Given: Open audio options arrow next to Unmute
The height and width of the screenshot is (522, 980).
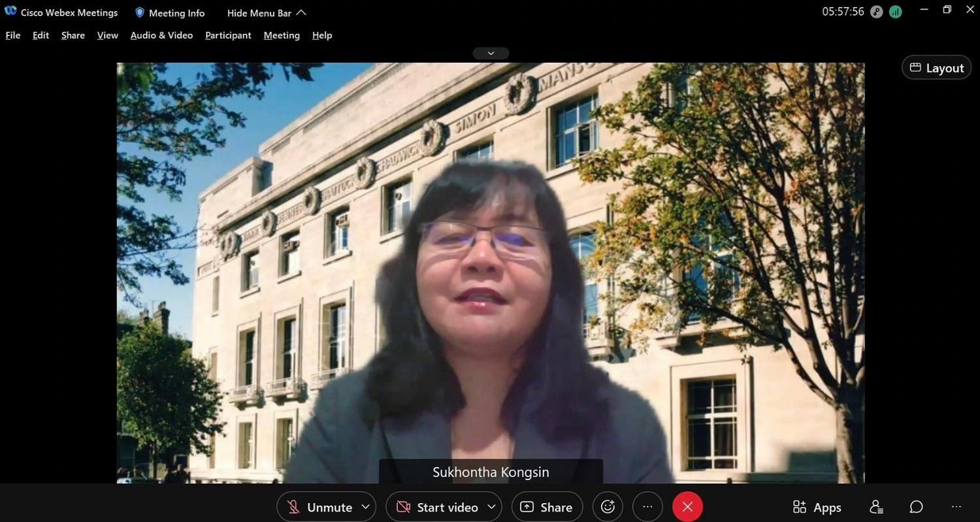Looking at the screenshot, I should 366,507.
